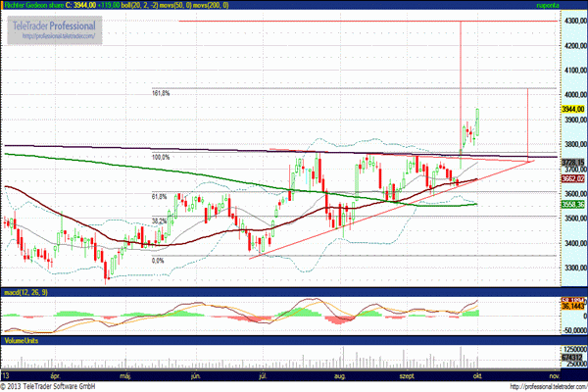
Task: Click the ápr. month label on time axis
Action: [56, 376]
